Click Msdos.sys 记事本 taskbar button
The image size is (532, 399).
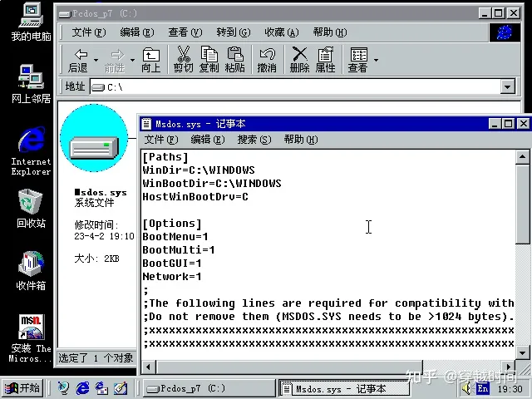344,388
